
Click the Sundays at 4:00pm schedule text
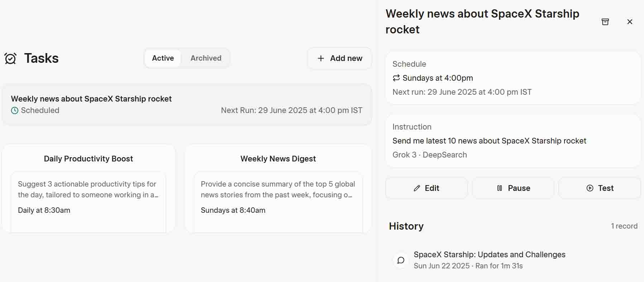point(438,78)
